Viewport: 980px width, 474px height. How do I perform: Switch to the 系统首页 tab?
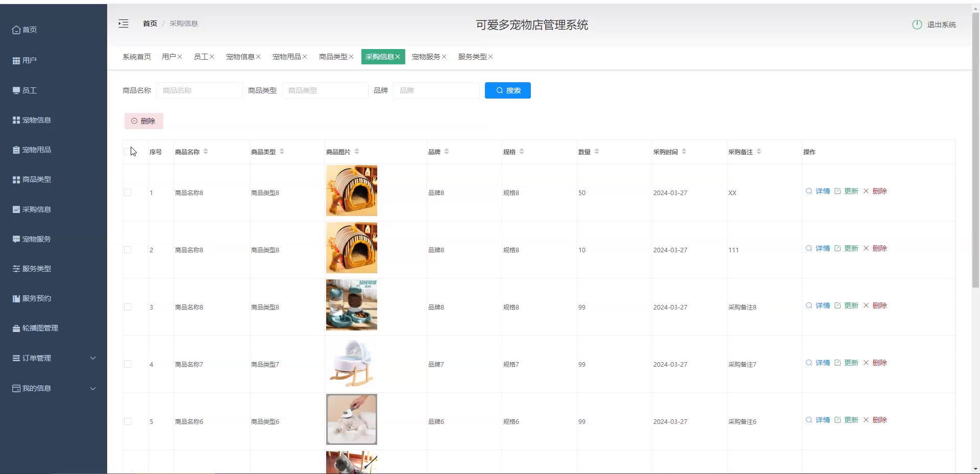[x=137, y=57]
